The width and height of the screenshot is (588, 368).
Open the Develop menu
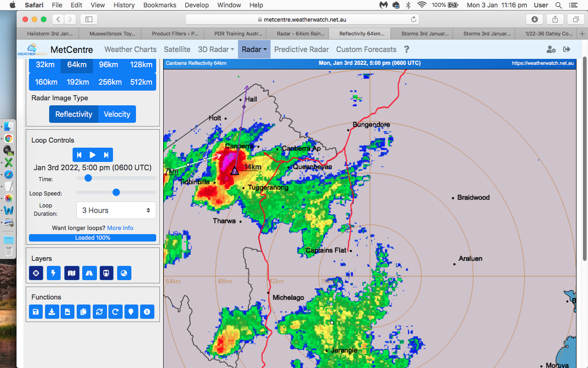[196, 5]
